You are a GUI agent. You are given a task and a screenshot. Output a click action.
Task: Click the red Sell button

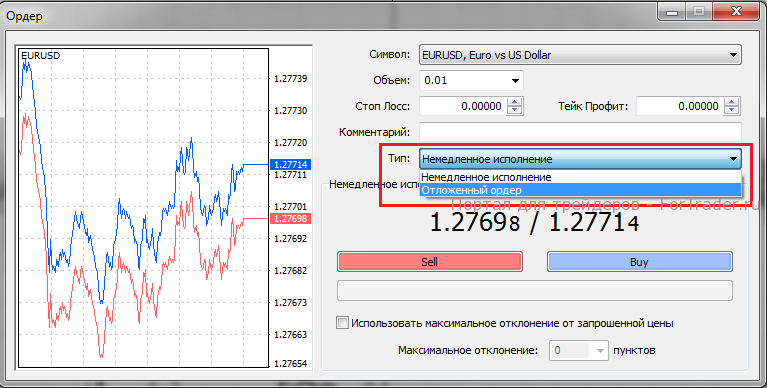pos(429,262)
